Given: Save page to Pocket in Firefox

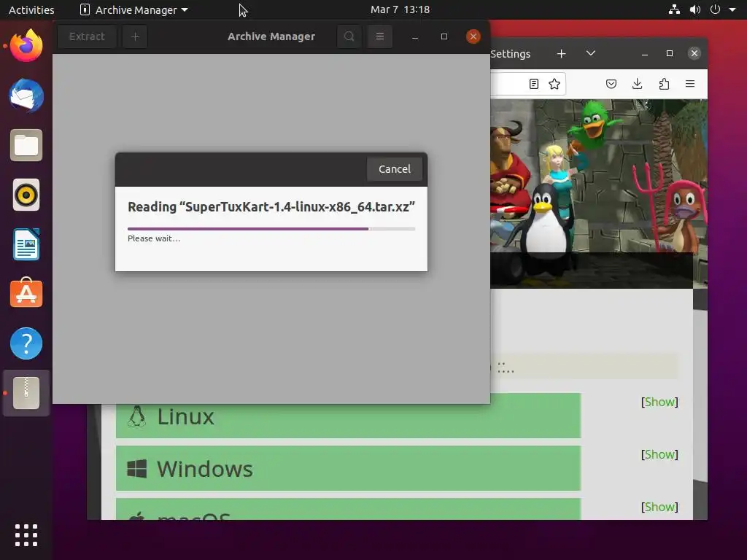Looking at the screenshot, I should click(611, 85).
